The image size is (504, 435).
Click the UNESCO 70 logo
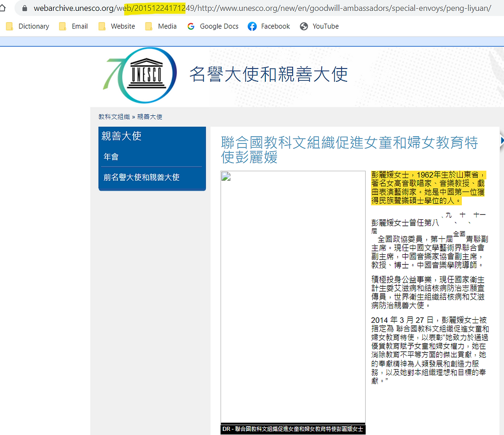(140, 75)
